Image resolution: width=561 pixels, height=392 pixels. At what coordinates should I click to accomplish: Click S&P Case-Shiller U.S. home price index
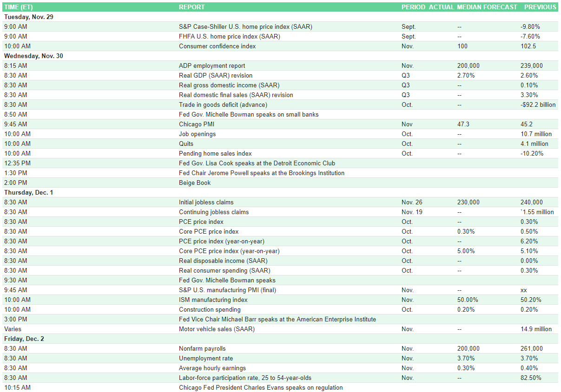(245, 26)
